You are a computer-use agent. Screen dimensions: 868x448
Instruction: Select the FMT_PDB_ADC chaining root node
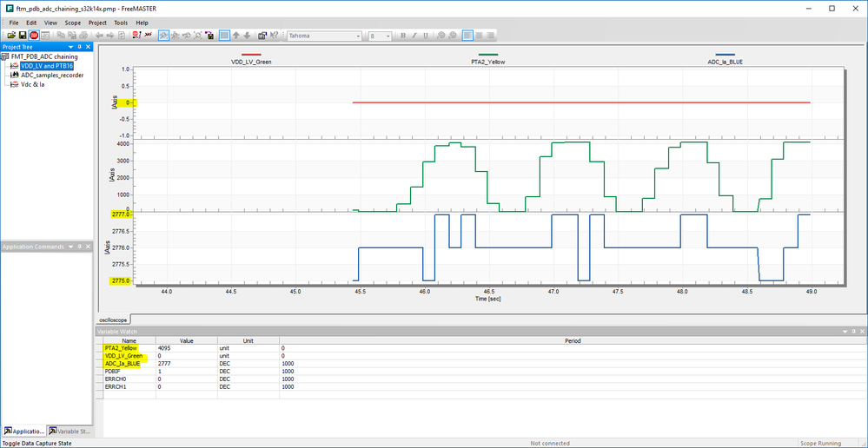pos(44,56)
